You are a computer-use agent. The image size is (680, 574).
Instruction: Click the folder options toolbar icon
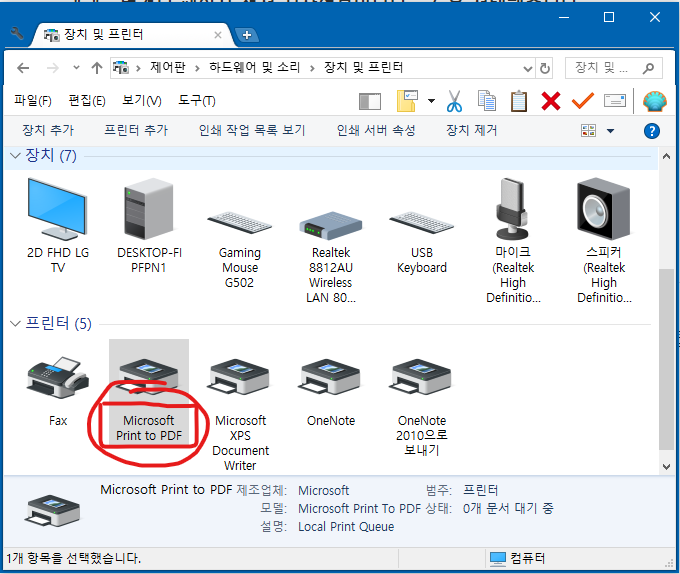point(408,101)
